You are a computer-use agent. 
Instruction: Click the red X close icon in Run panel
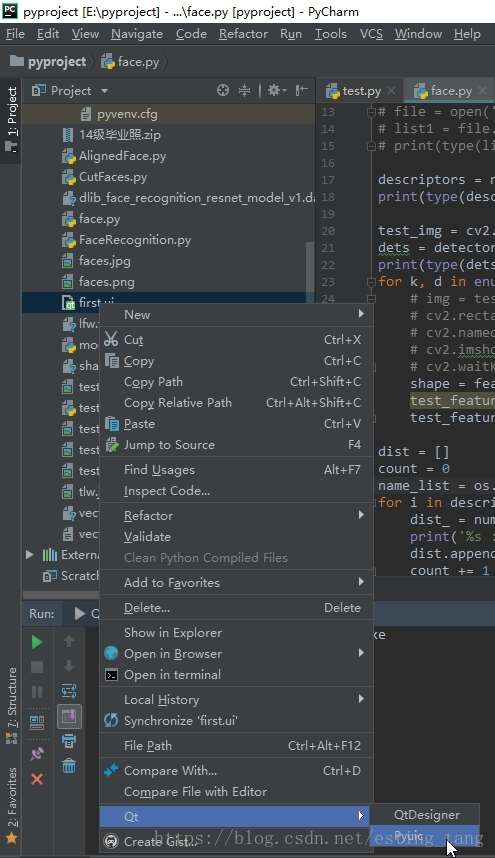coord(37,779)
